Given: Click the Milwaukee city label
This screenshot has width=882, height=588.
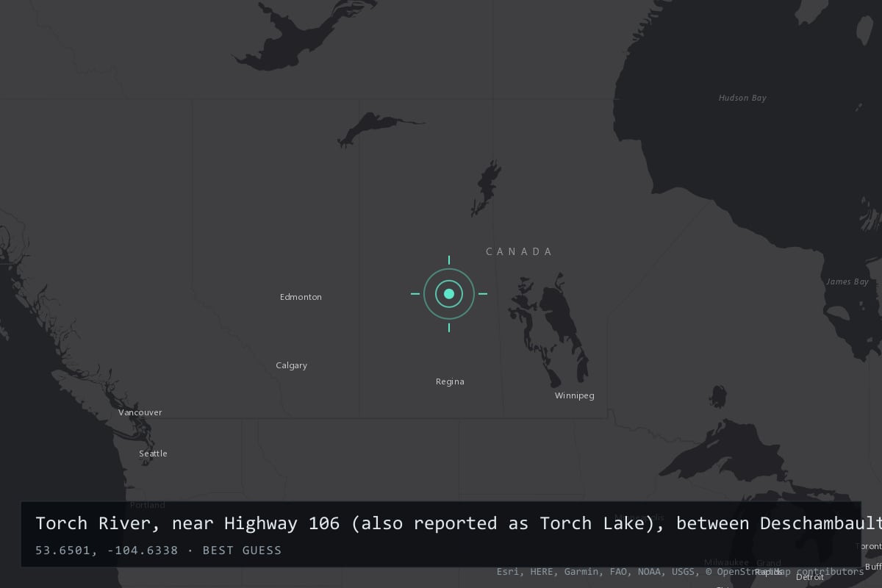Looking at the screenshot, I should click(x=725, y=562).
